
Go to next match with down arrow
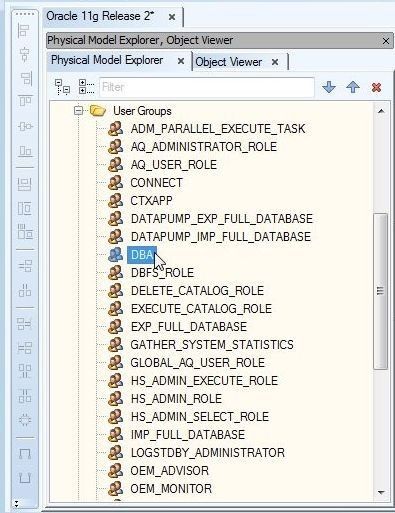329,87
